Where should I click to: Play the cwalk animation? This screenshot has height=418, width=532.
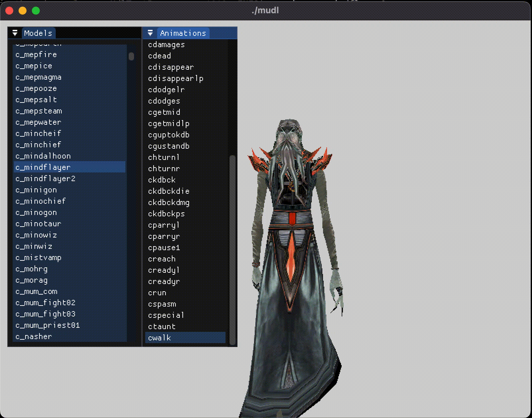click(185, 338)
